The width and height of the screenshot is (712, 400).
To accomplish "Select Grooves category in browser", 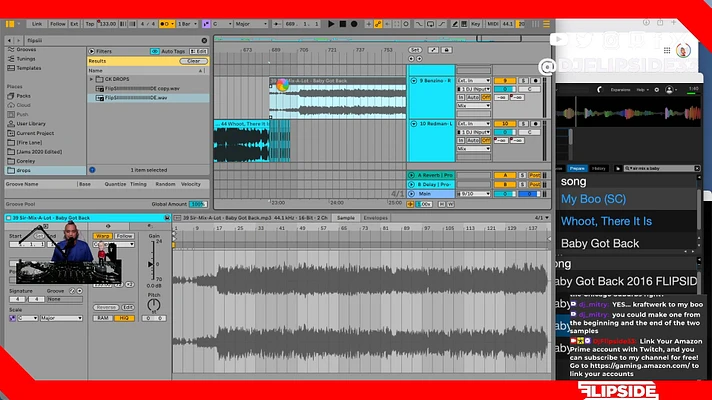I will [26, 49].
